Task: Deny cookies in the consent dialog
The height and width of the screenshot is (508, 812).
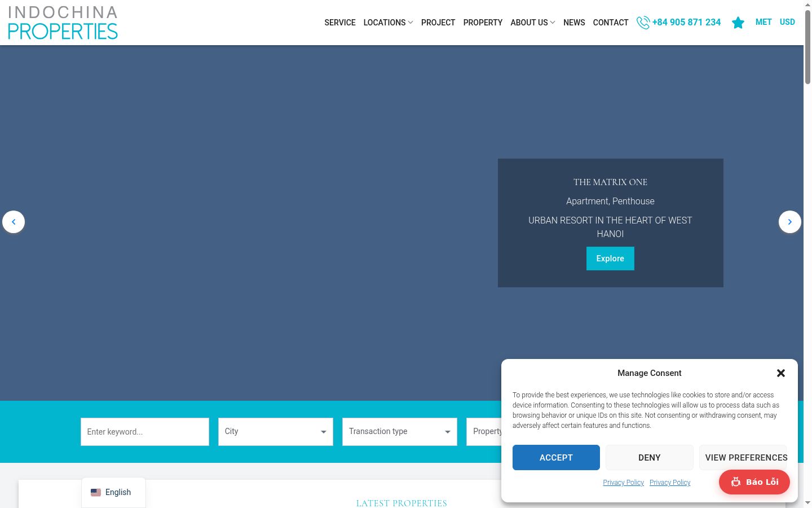Action: pyautogui.click(x=650, y=458)
